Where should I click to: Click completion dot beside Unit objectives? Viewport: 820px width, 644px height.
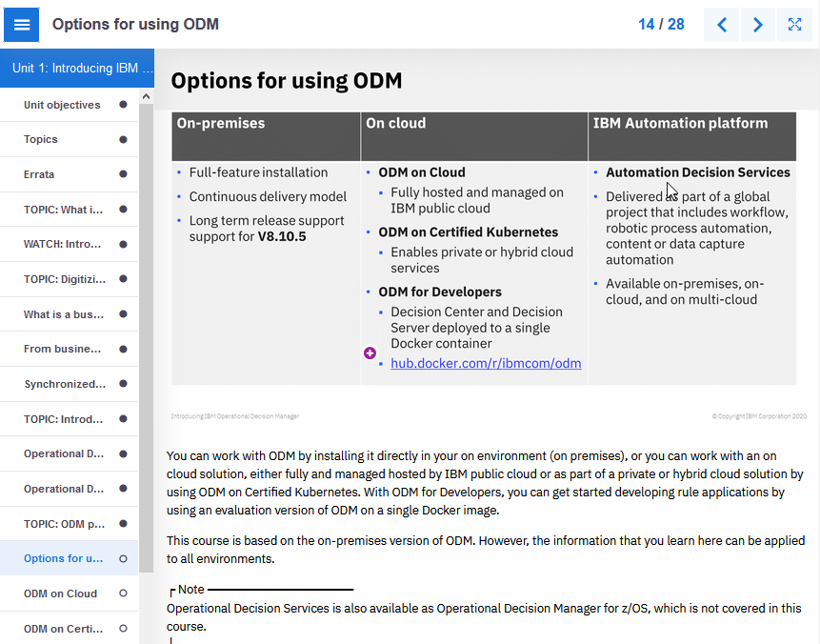pos(124,104)
